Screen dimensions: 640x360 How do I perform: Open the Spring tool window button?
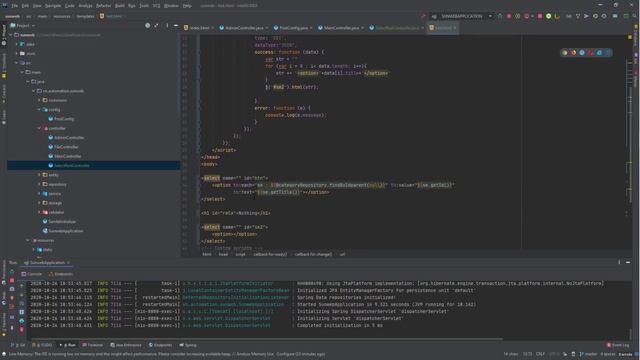coord(188,345)
